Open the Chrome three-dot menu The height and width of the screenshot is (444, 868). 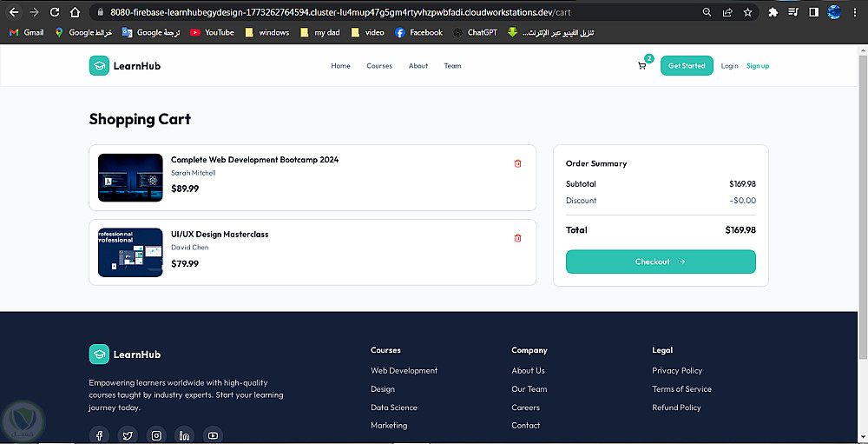point(854,12)
